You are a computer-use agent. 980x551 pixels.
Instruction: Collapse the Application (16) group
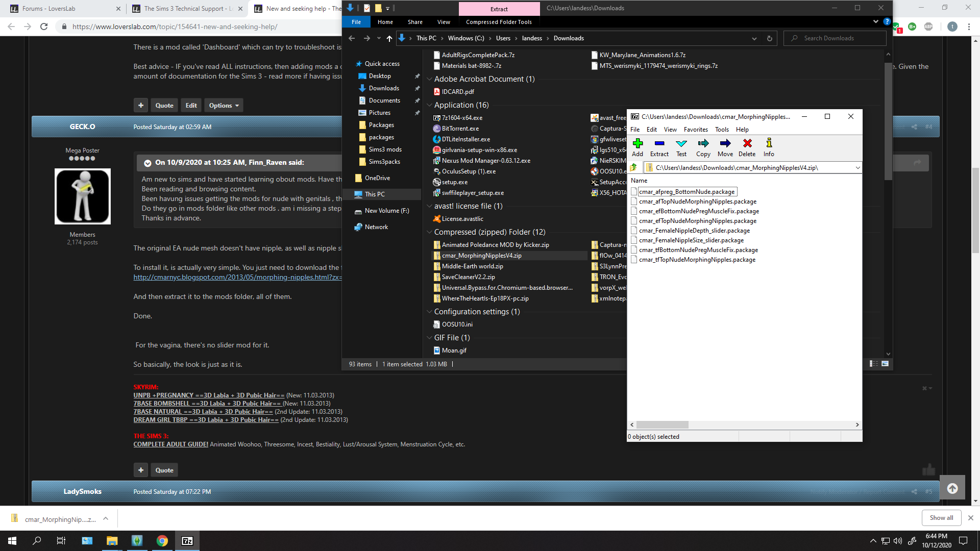pyautogui.click(x=429, y=105)
